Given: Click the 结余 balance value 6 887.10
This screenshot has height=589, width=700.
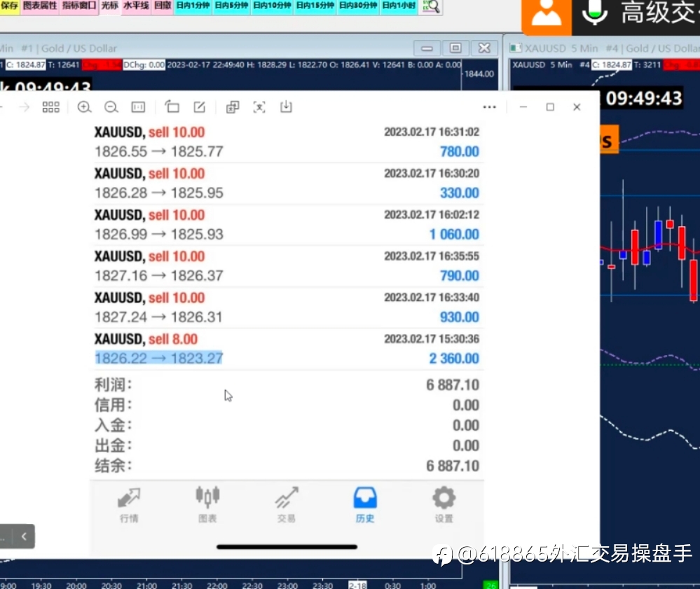Looking at the screenshot, I should [452, 466].
